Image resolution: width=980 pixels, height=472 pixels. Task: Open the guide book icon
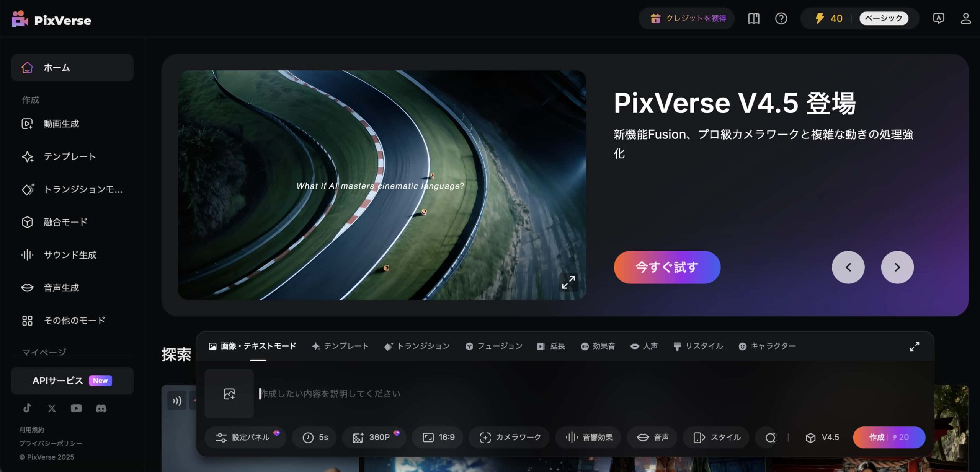point(754,18)
